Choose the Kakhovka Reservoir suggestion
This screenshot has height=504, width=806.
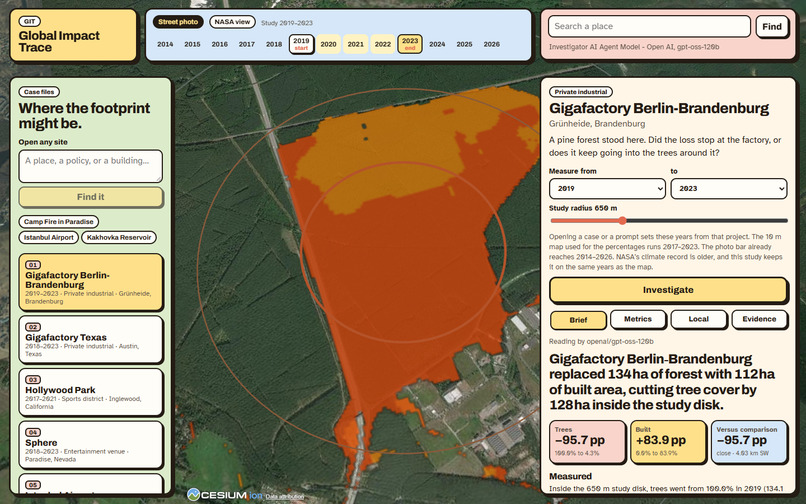pos(119,238)
